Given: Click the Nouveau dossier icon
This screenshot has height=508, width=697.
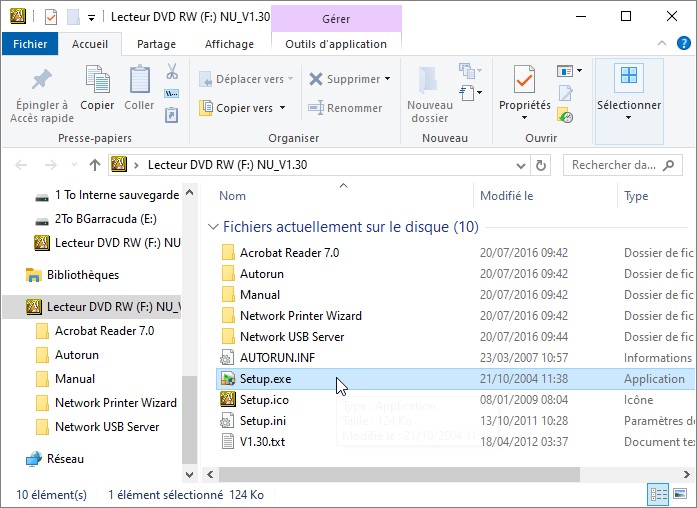Looking at the screenshot, I should click(429, 80).
